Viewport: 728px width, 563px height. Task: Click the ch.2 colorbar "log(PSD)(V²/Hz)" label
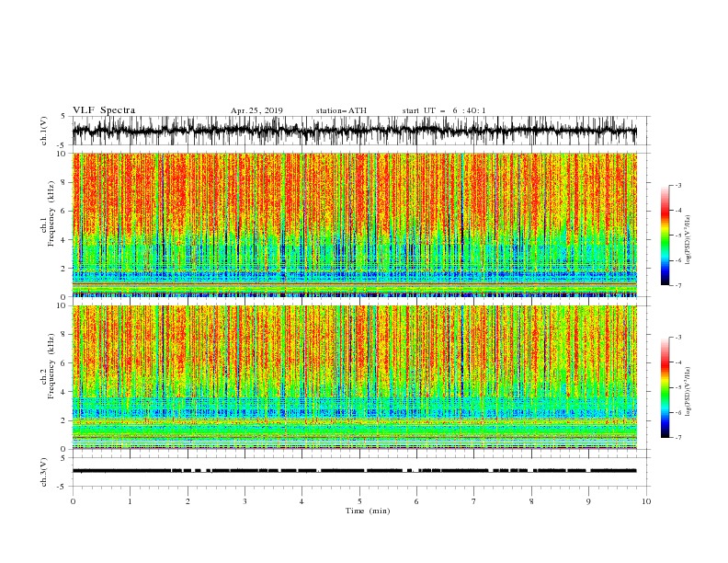pyautogui.click(x=688, y=391)
